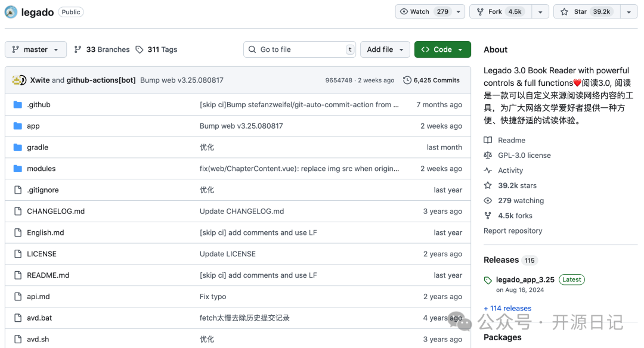
Task: Click the legado repository avatar icon
Action: (11, 12)
